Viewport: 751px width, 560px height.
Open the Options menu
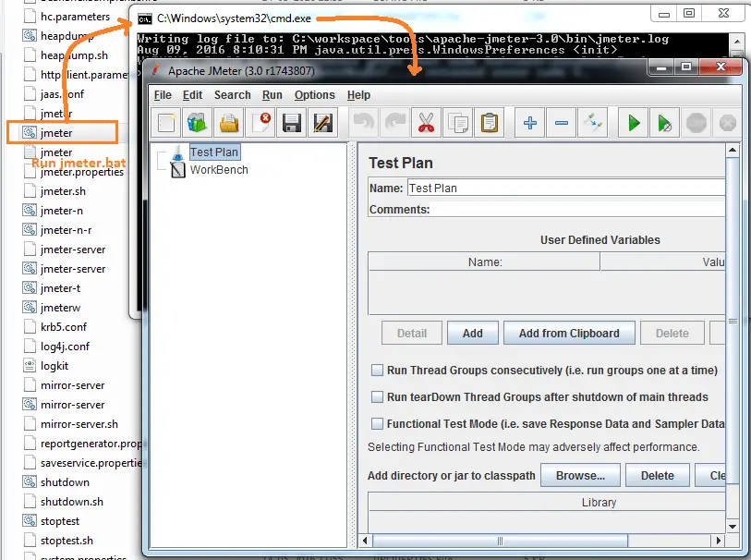[x=314, y=95]
